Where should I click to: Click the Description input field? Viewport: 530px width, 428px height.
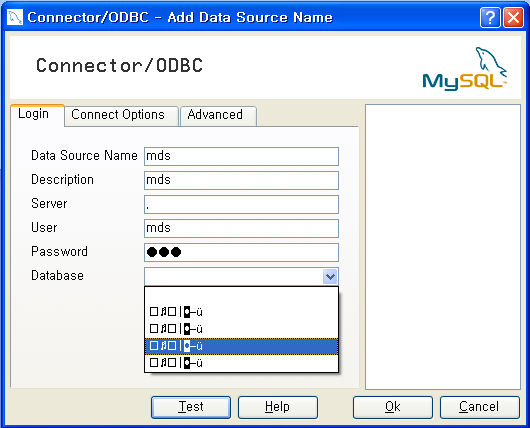coord(241,180)
